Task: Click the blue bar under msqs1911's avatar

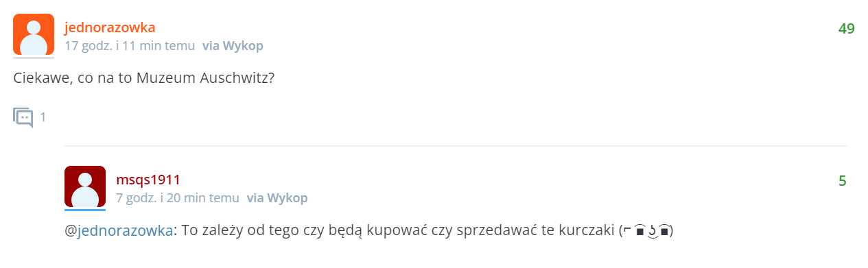Action: [85, 210]
